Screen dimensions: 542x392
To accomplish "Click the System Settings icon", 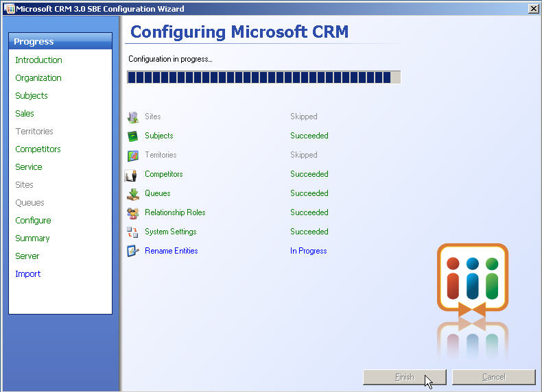I will (x=132, y=232).
